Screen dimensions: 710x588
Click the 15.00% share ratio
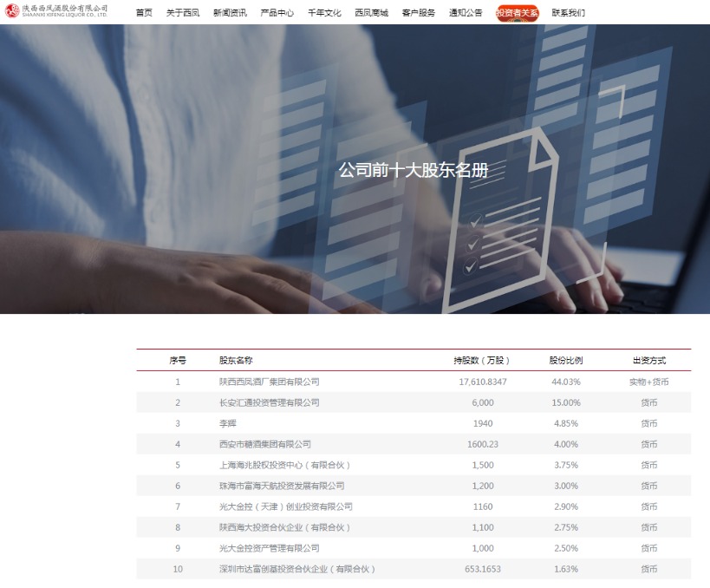click(566, 402)
